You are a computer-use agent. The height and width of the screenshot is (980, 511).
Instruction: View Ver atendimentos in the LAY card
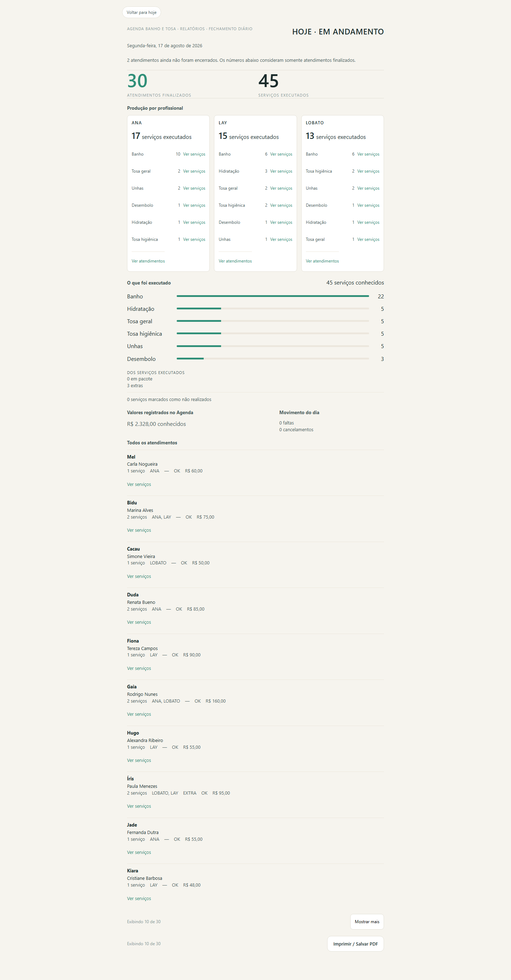(235, 261)
